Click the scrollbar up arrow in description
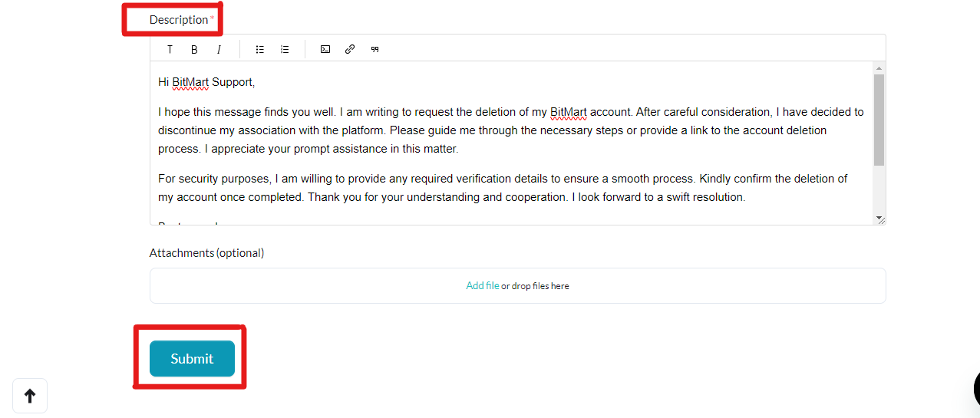 tap(879, 67)
